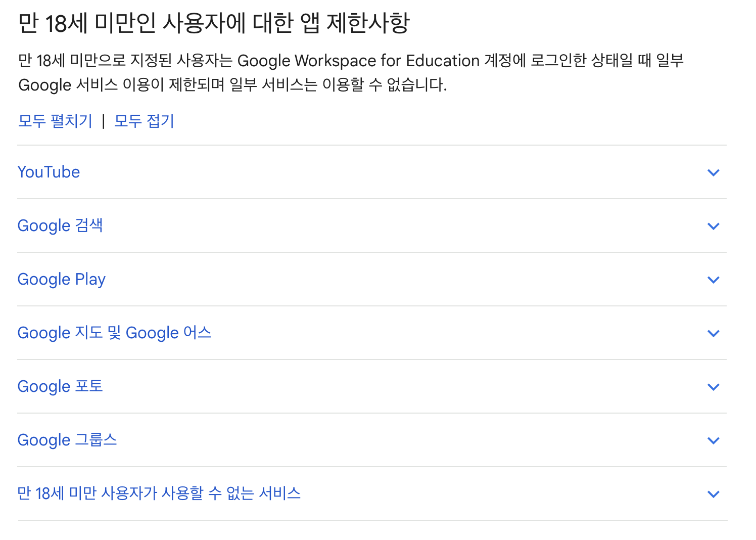Click the heading 만 18세 미만인 사용자에 대한 앱 제한사항

(214, 23)
